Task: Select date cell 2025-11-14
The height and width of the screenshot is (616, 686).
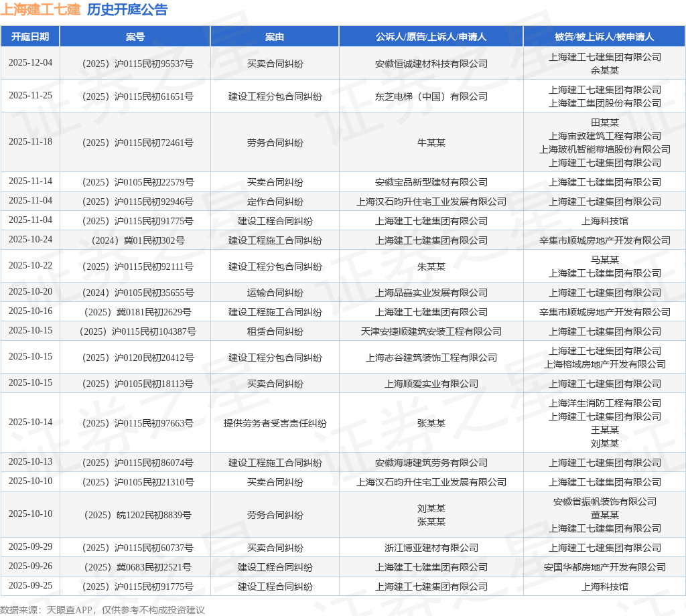Action: (x=30, y=181)
